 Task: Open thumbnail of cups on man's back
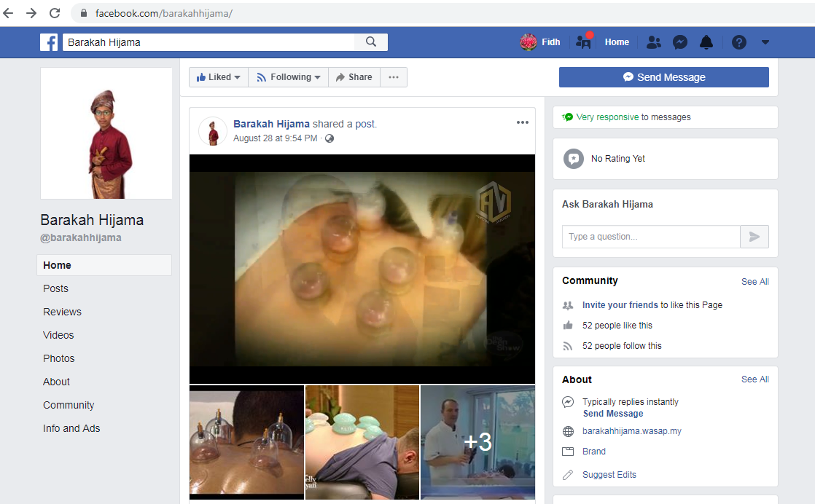[247, 442]
